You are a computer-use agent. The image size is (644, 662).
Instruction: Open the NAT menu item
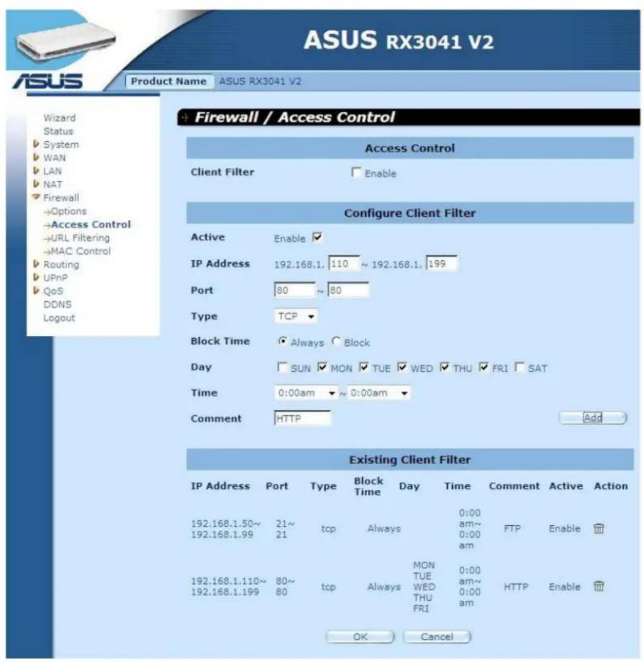53,184
